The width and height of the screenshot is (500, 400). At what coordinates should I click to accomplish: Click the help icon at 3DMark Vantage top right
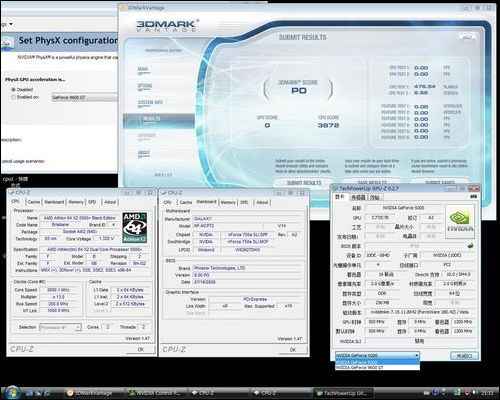(467, 37)
